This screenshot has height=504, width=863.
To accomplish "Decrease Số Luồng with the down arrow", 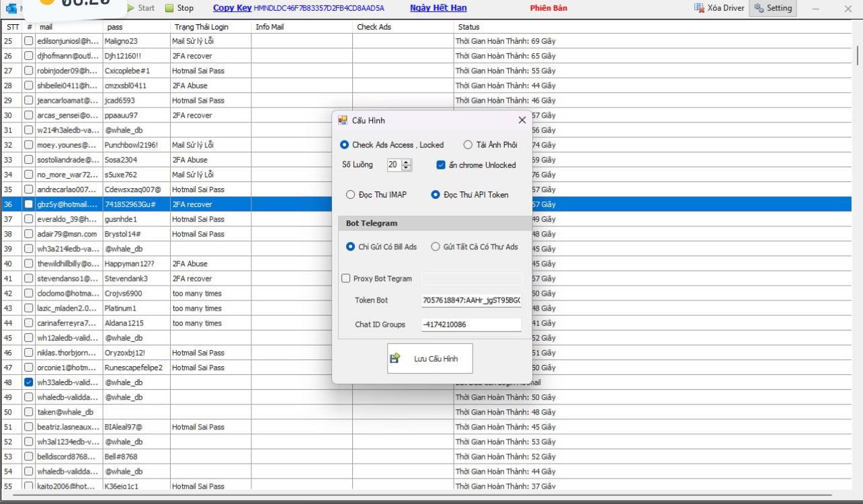I will tap(407, 168).
